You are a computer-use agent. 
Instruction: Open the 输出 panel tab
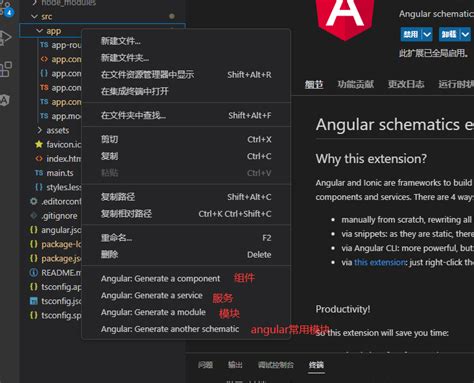click(x=235, y=365)
